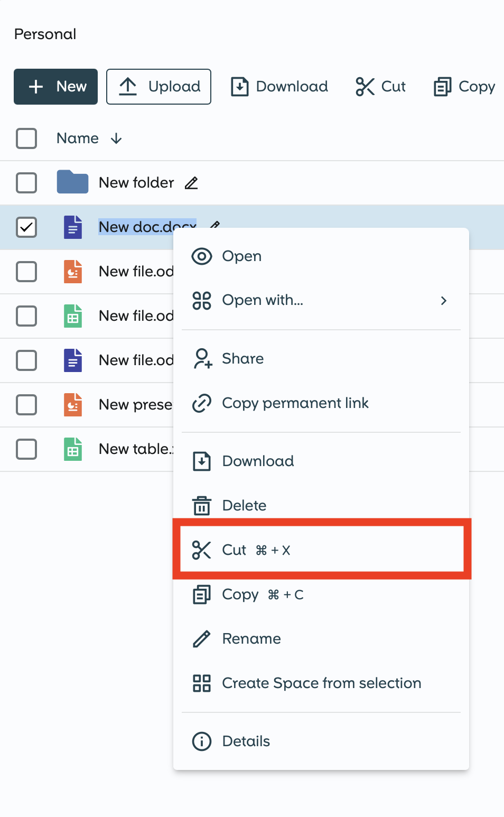Select Create Space from selection
The height and width of the screenshot is (817, 504).
(321, 683)
